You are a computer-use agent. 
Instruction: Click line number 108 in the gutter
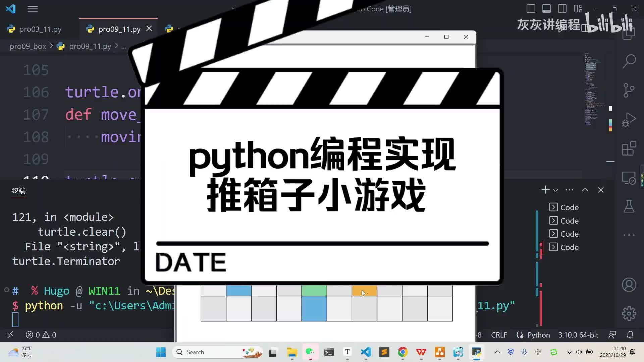coord(36,137)
